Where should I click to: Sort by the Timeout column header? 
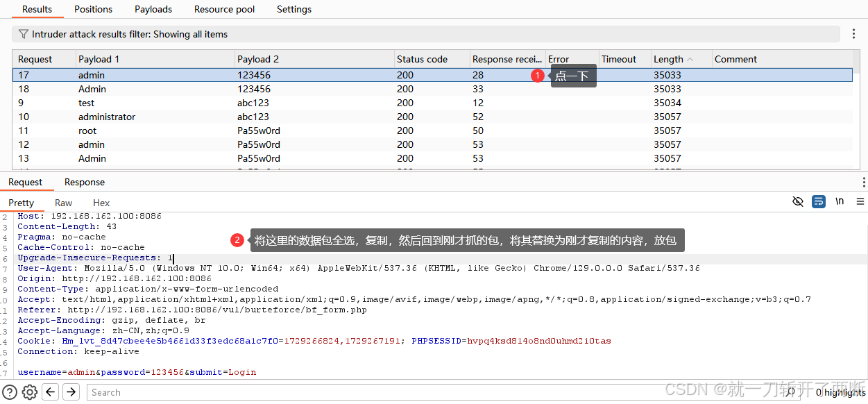[x=624, y=59]
